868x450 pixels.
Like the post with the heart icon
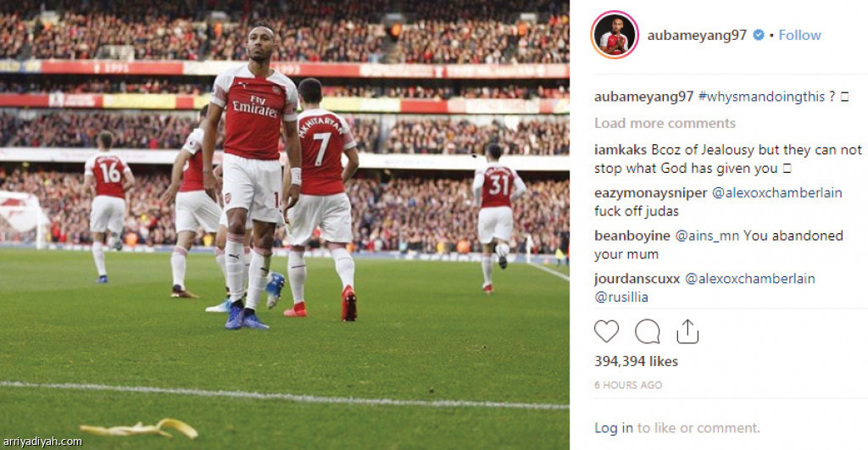pos(606,331)
